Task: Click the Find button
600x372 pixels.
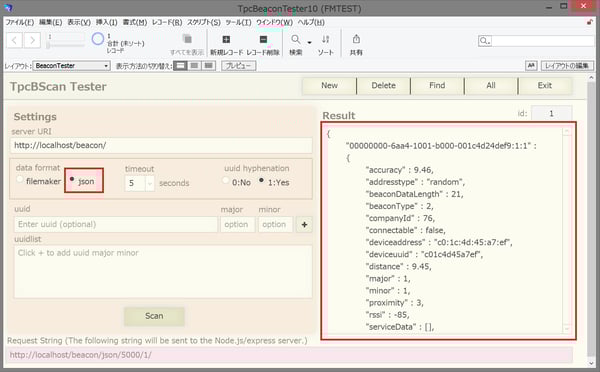Action: click(x=437, y=86)
